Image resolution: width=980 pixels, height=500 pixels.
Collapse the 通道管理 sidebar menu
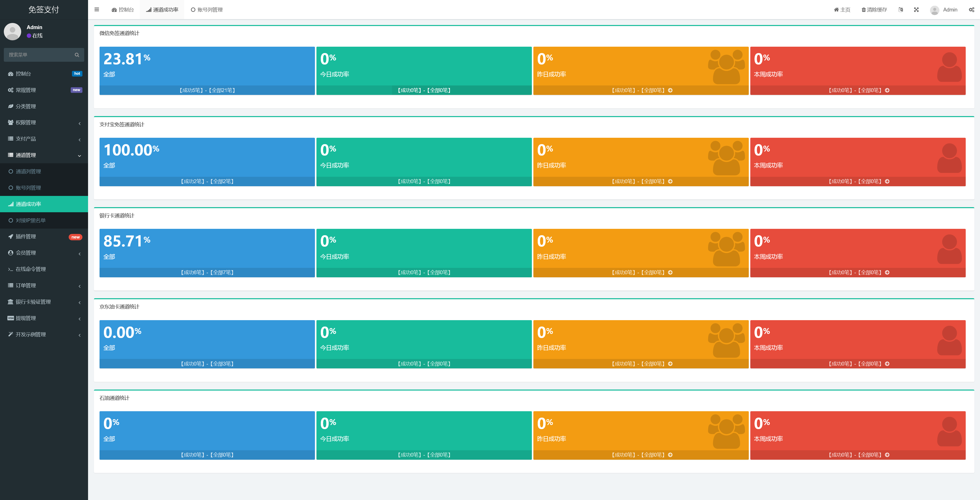44,155
